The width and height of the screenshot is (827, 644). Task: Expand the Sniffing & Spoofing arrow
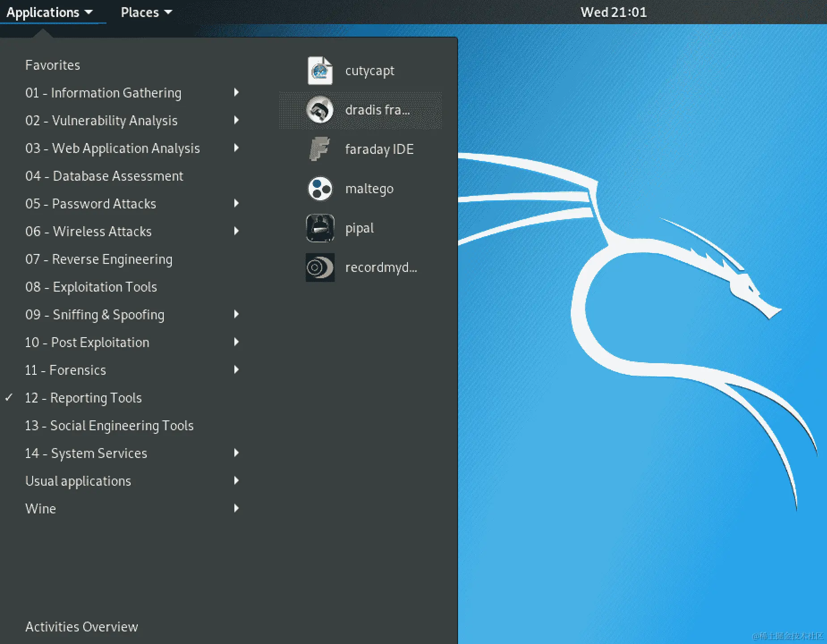[237, 314]
